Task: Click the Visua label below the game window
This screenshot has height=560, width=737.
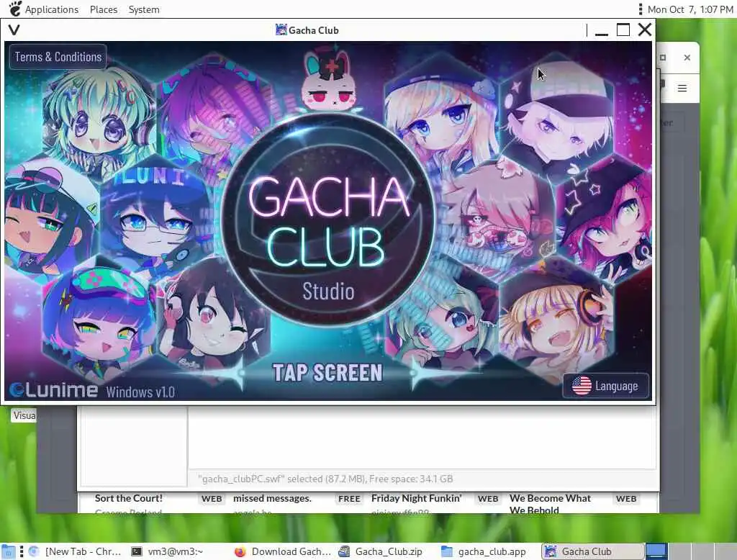Action: (x=24, y=415)
